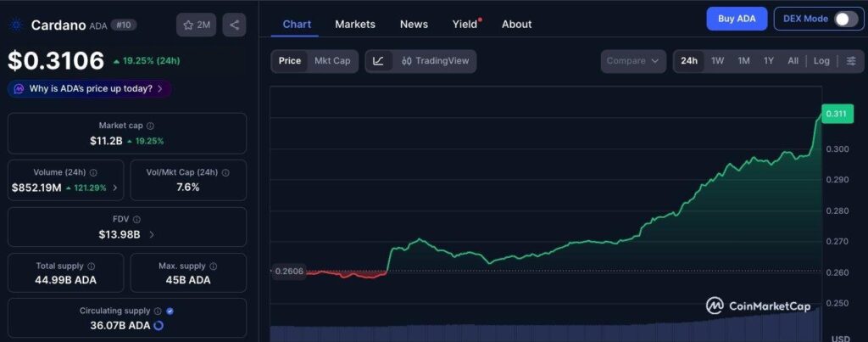Viewport: 868px width, 342px height.
Task: Click the $852.19M volume value
Action: 36,188
